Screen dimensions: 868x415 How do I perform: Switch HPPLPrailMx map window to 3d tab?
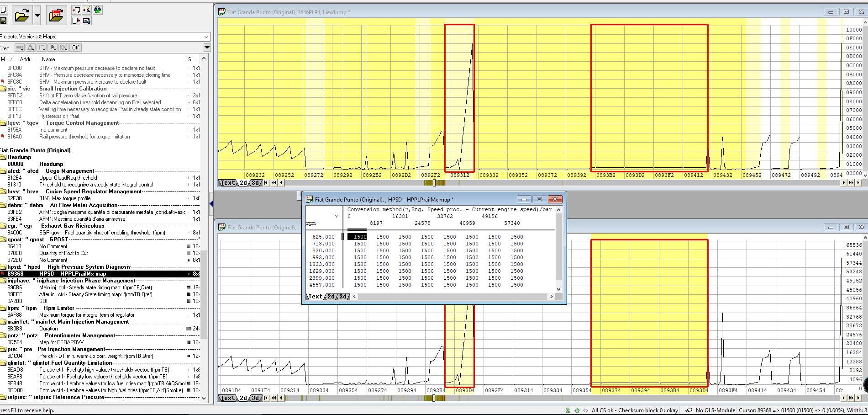click(x=342, y=297)
